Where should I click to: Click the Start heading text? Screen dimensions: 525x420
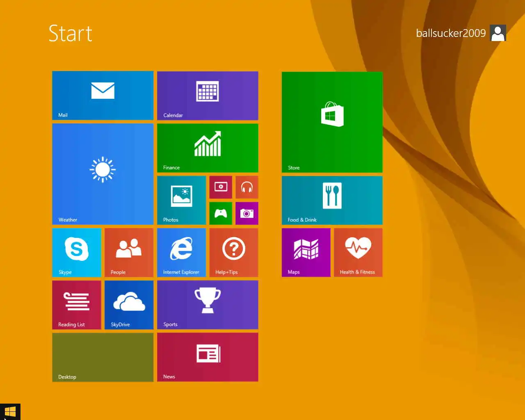click(71, 34)
